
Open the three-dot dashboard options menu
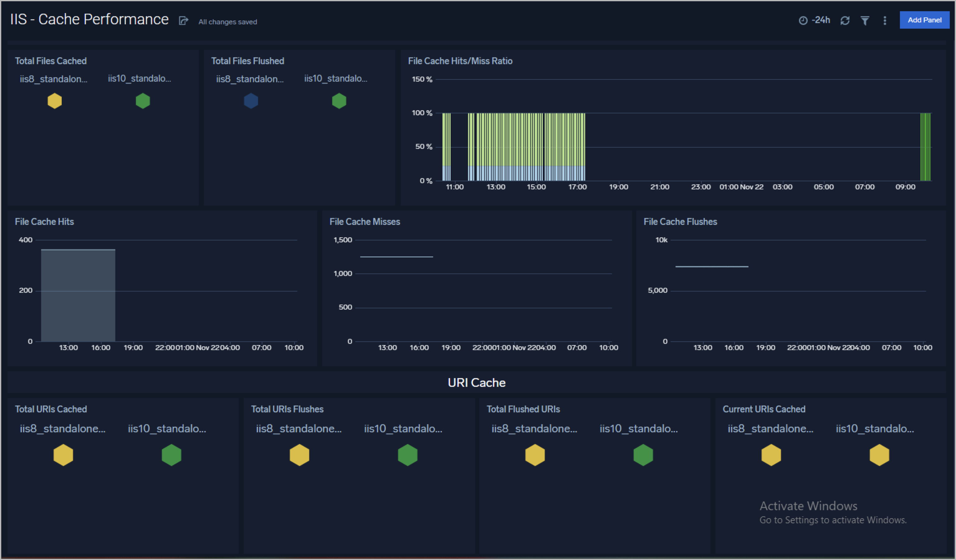(884, 20)
